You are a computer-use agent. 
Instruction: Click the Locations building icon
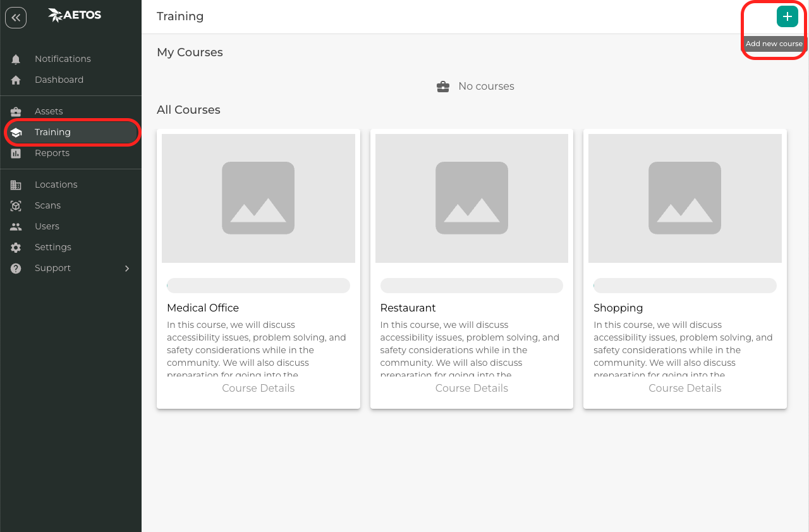(16, 184)
